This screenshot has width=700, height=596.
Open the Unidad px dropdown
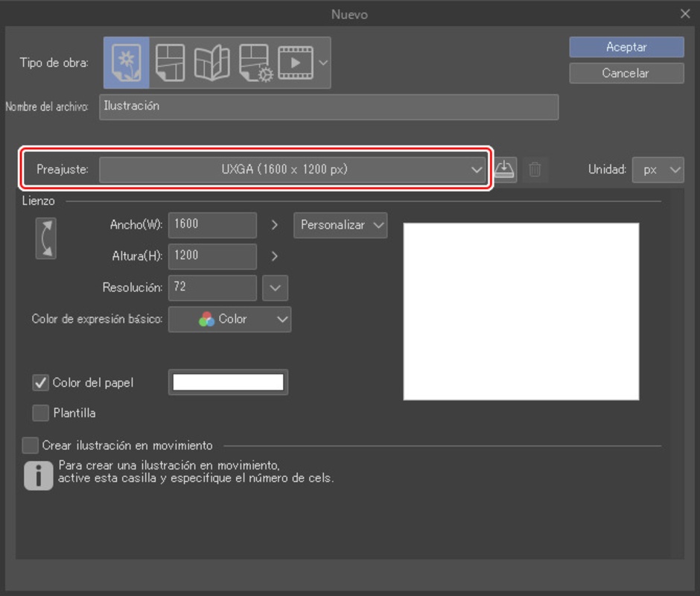[658, 169]
